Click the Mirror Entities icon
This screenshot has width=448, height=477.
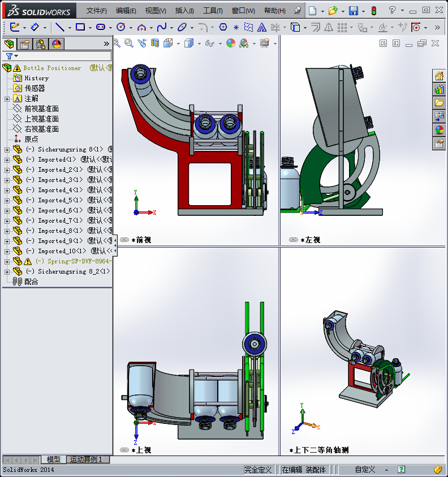pyautogui.click(x=328, y=27)
